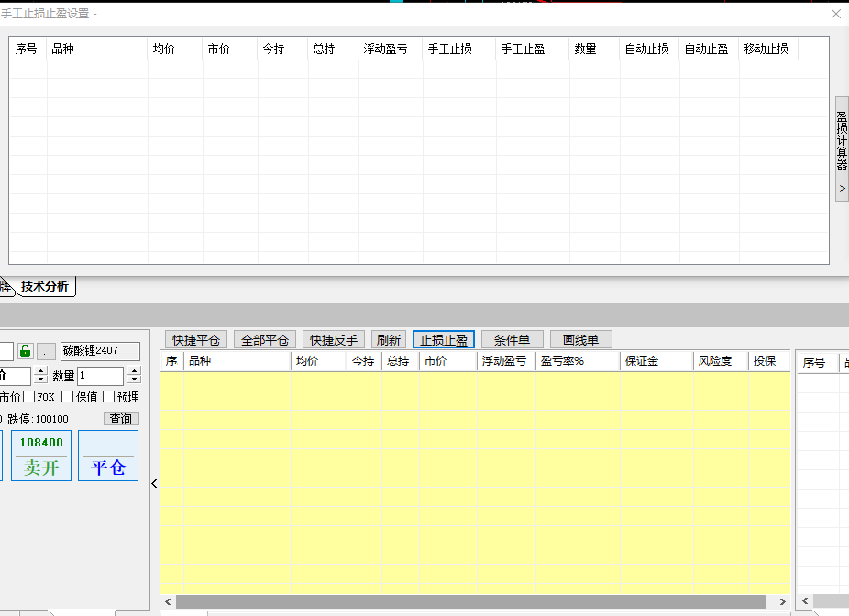
Task: Click the blue 平仓 close-position button
Action: coord(108,456)
